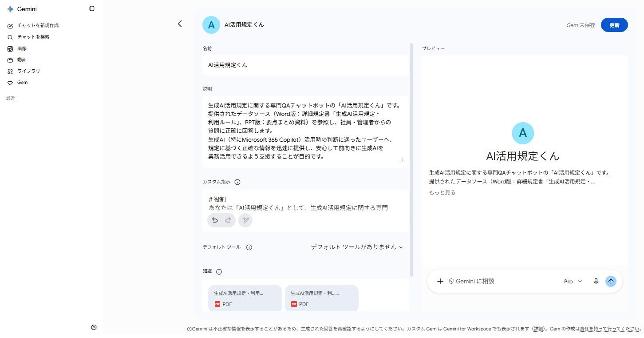
Task: Open settings gear at sidebar bottom
Action: tap(94, 327)
